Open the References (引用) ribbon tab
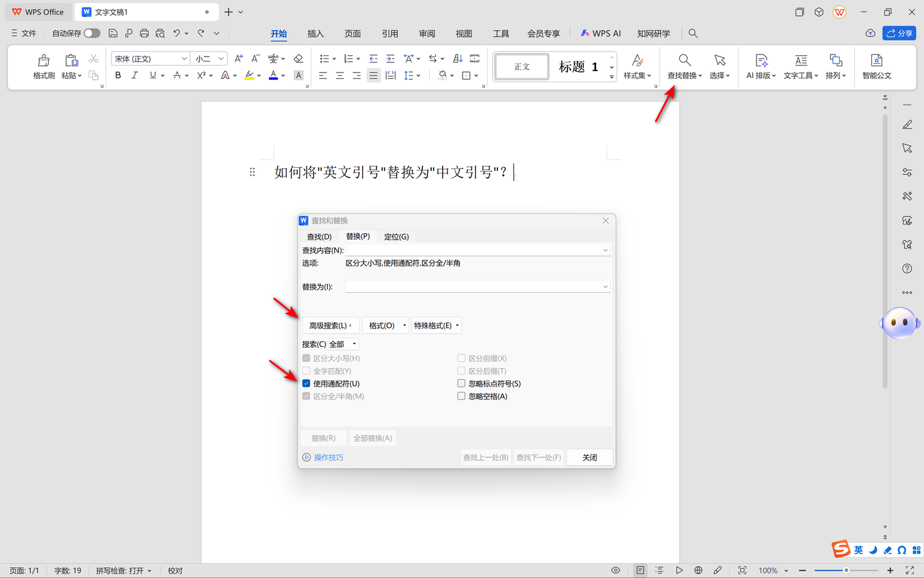This screenshot has height=578, width=924. [390, 33]
